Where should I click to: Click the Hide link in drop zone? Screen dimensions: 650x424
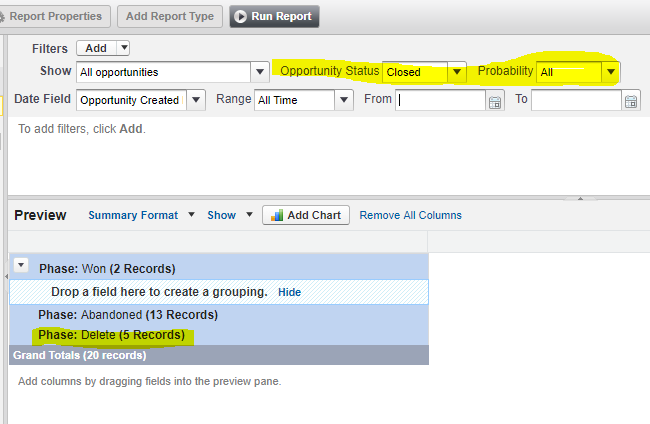pos(289,292)
